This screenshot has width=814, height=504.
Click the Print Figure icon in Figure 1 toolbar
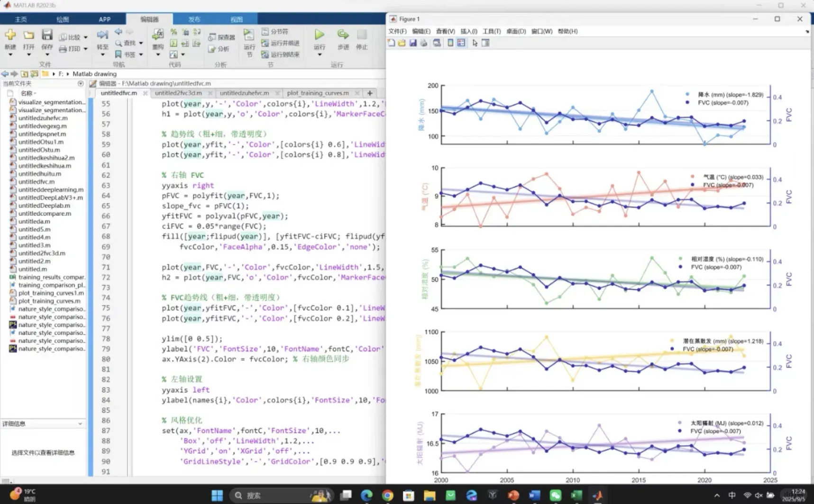[424, 43]
